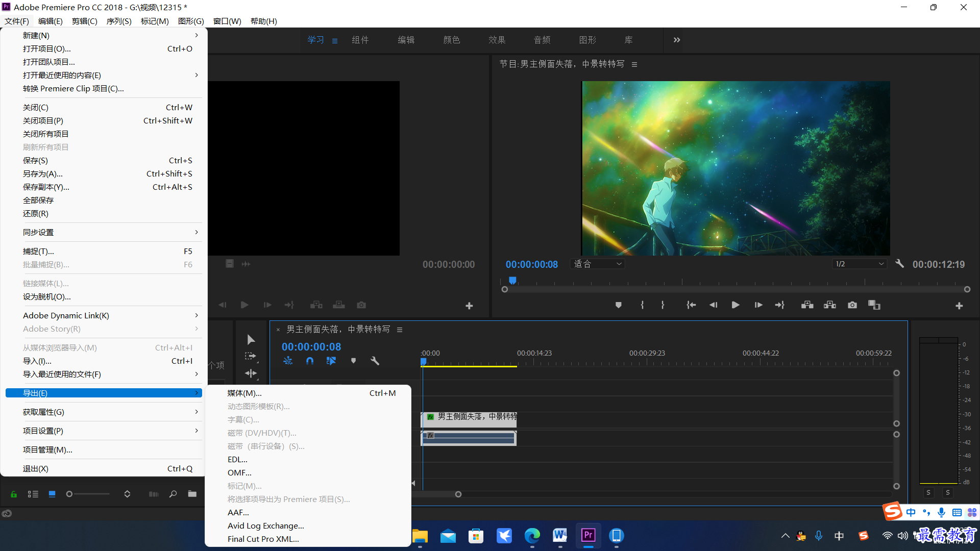The width and height of the screenshot is (980, 551).
Task: Click the Find magnifier in the project panel
Action: [173, 494]
